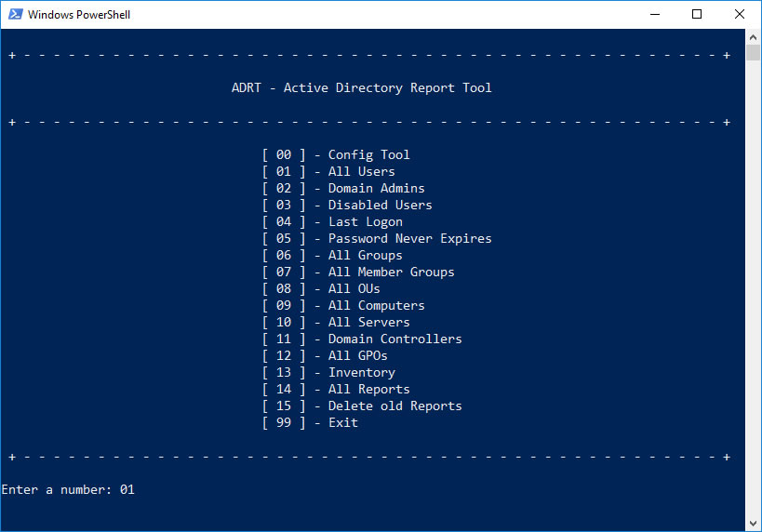
Task: Click on Disabled Users entry
Action: click(x=380, y=206)
